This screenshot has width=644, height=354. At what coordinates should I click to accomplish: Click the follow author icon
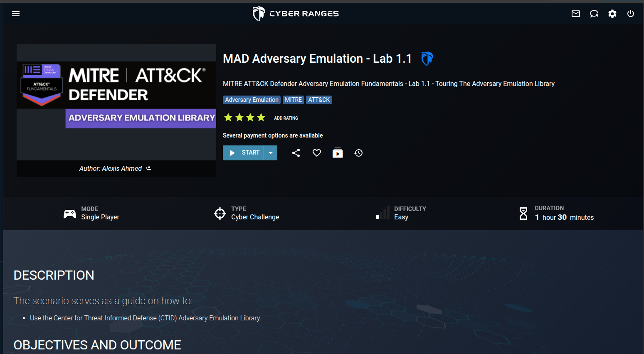pyautogui.click(x=148, y=168)
